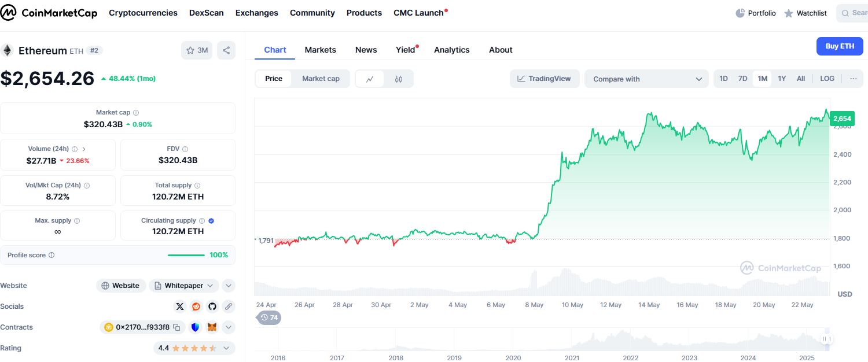Set chart range to 1Y
Image resolution: width=868 pixels, height=362 pixels.
(x=782, y=79)
